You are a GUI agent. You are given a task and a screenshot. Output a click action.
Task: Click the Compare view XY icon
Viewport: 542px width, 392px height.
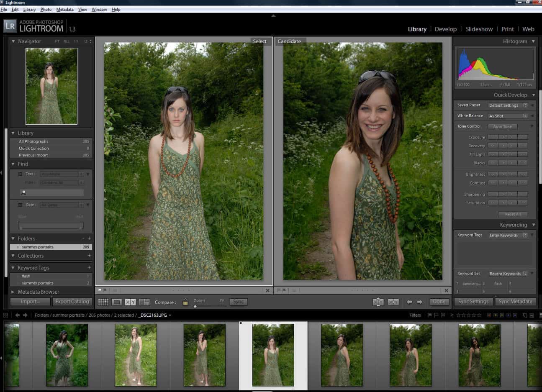130,302
